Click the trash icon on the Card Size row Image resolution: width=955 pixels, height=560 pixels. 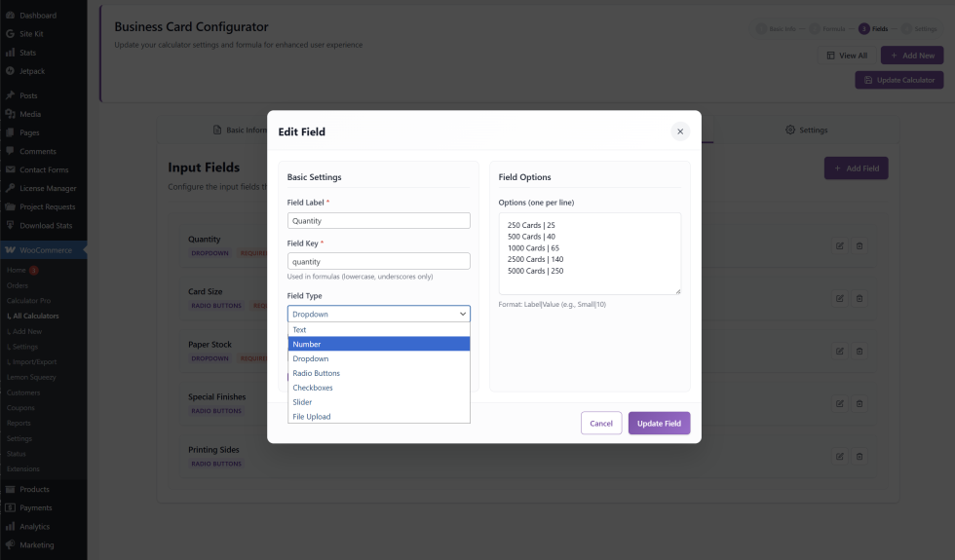click(859, 298)
